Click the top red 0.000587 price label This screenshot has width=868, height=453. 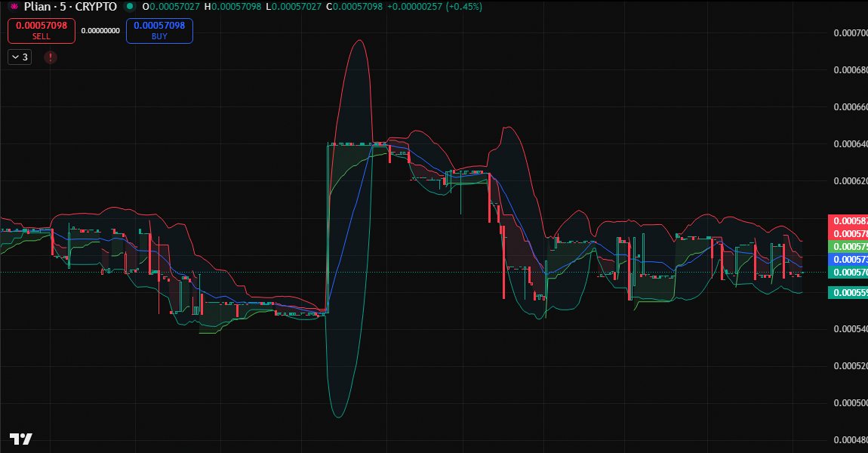(848, 221)
